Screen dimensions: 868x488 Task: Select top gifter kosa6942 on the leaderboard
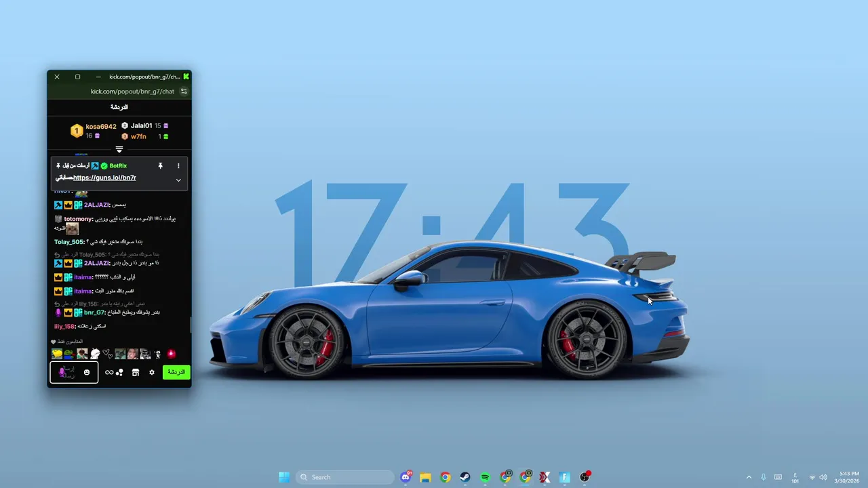pos(101,127)
